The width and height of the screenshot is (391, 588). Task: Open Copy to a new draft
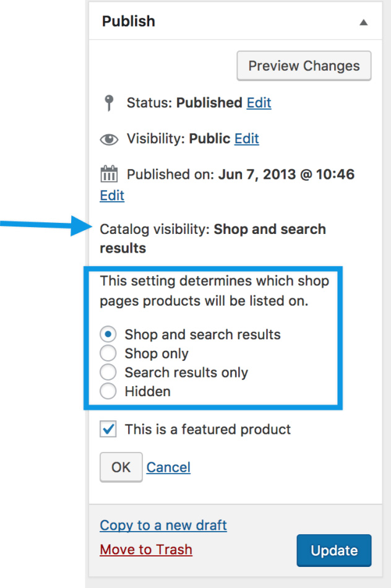click(163, 525)
